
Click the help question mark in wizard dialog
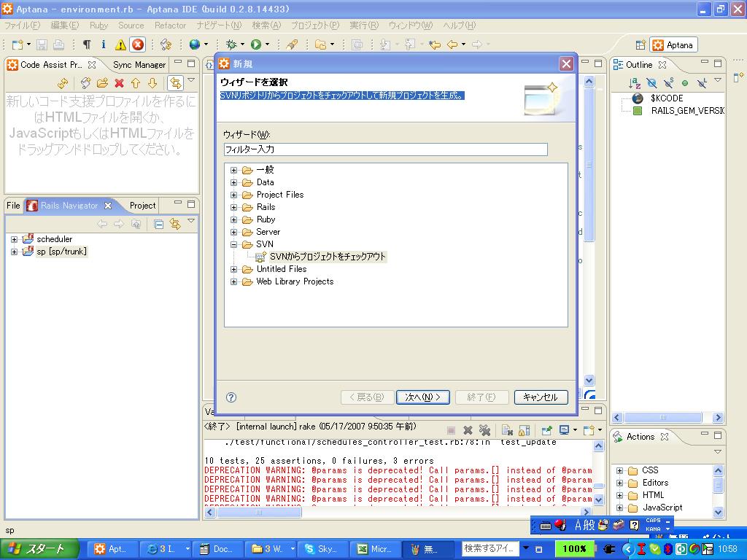231,397
